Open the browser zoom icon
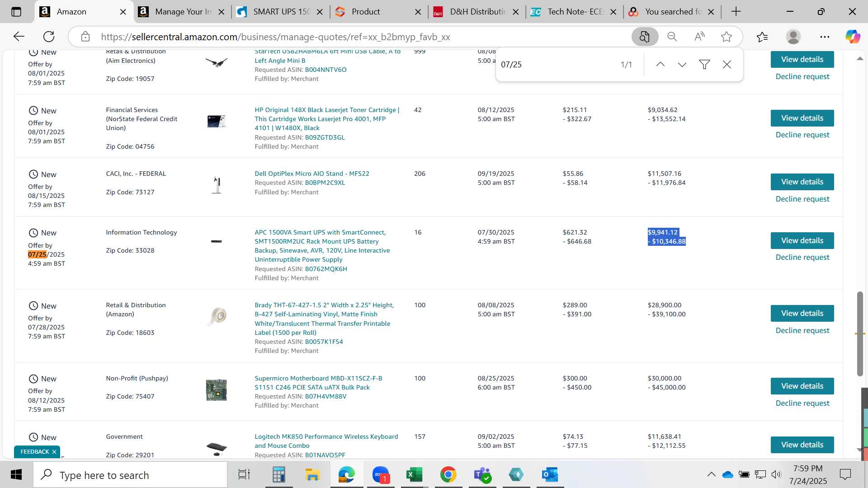Screen dimensions: 868x488 [x=672, y=37]
